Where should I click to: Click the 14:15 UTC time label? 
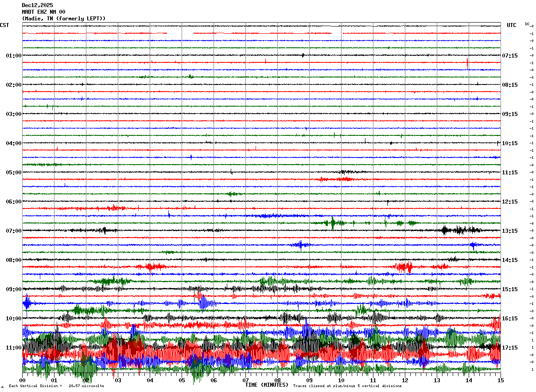click(510, 260)
